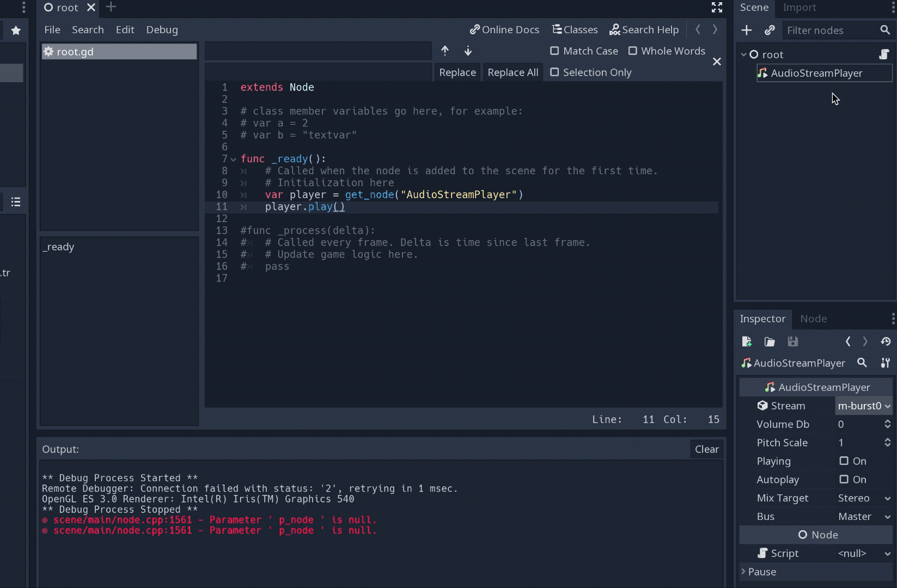Click the Volume Db stepper arrows
The height and width of the screenshot is (588, 897).
click(887, 424)
